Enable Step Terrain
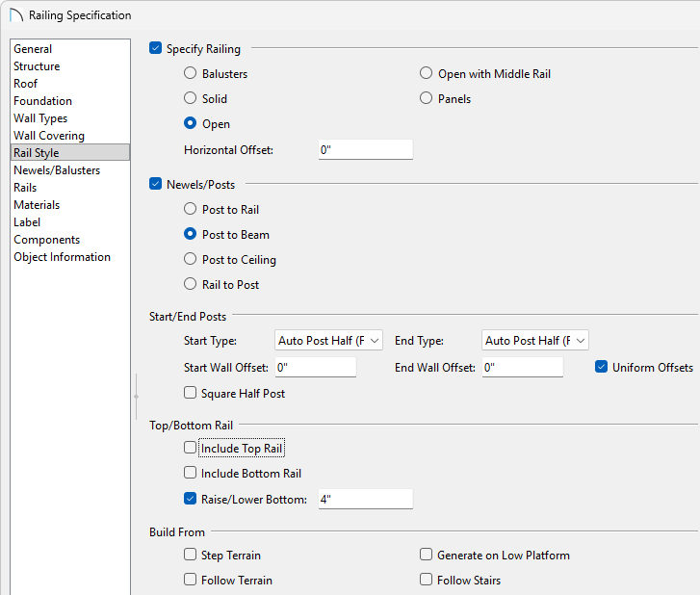Image resolution: width=700 pixels, height=595 pixels. 191,555
